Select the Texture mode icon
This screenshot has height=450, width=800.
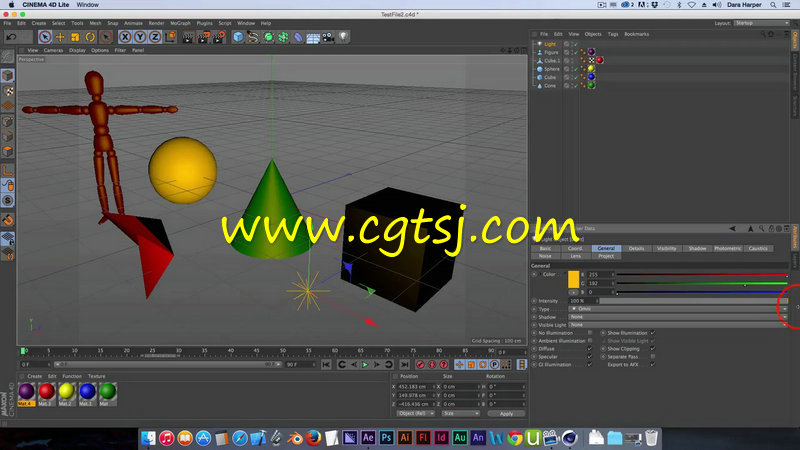(x=8, y=91)
